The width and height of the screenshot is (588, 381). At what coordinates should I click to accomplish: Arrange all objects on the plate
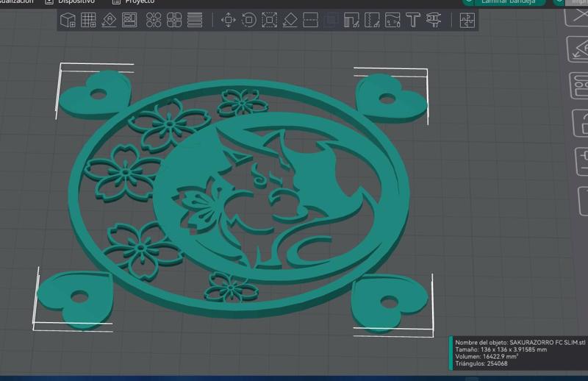click(x=129, y=21)
